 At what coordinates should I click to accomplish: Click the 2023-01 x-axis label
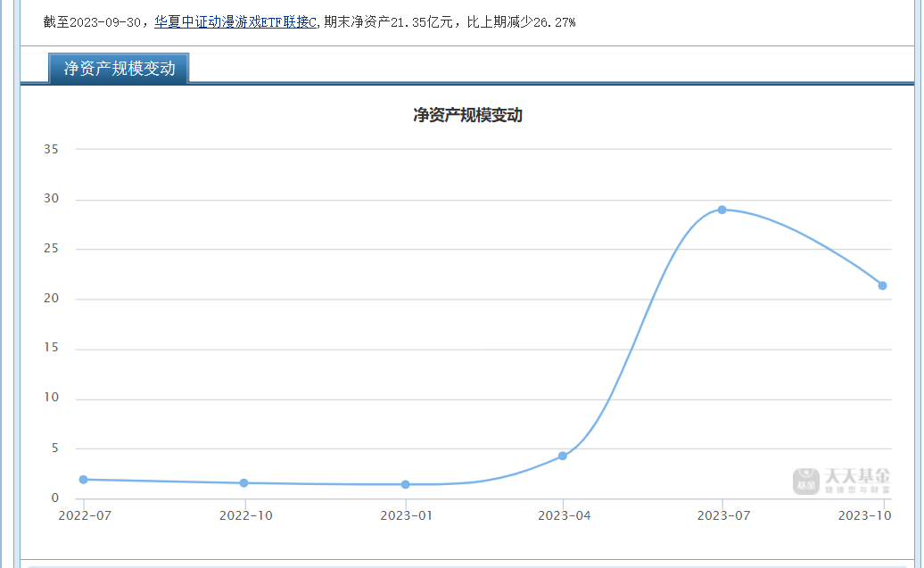click(407, 515)
